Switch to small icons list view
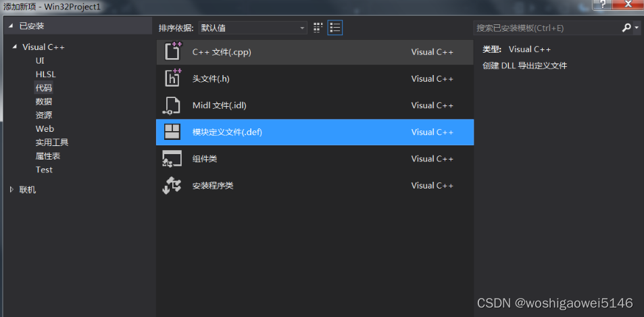The height and width of the screenshot is (317, 644). (x=335, y=28)
